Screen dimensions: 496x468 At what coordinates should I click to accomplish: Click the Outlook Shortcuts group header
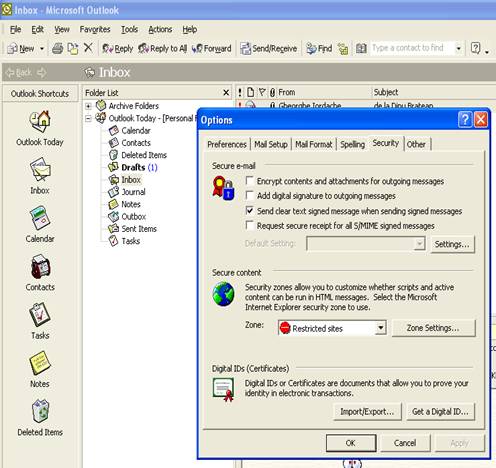pos(40,94)
